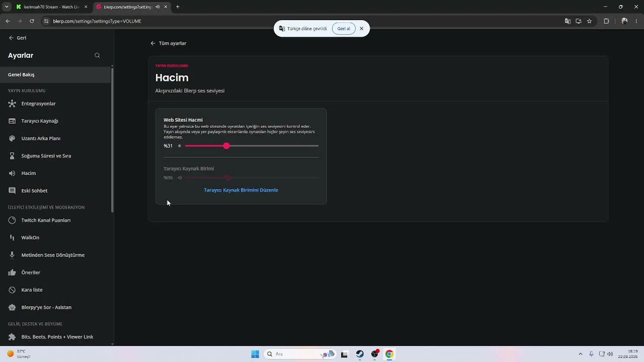The height and width of the screenshot is (362, 644).
Task: Click the Eski Sohbet chat icon
Action: click(12, 191)
